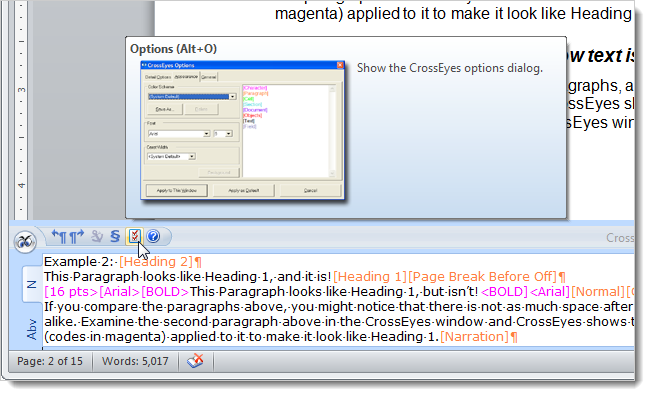The width and height of the screenshot is (650, 396).
Task: Click the [Page Break Before Off] code
Action: (483, 277)
